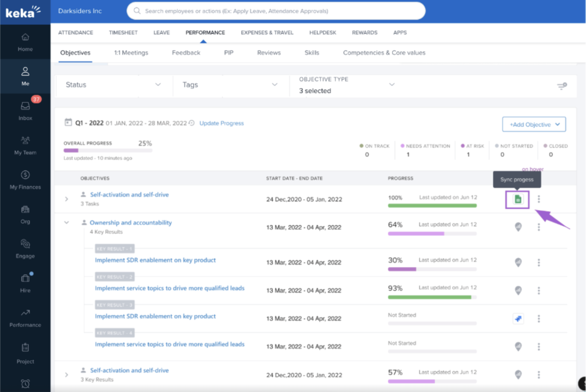Open three-dot menu for Ownership and accountability

click(x=539, y=227)
